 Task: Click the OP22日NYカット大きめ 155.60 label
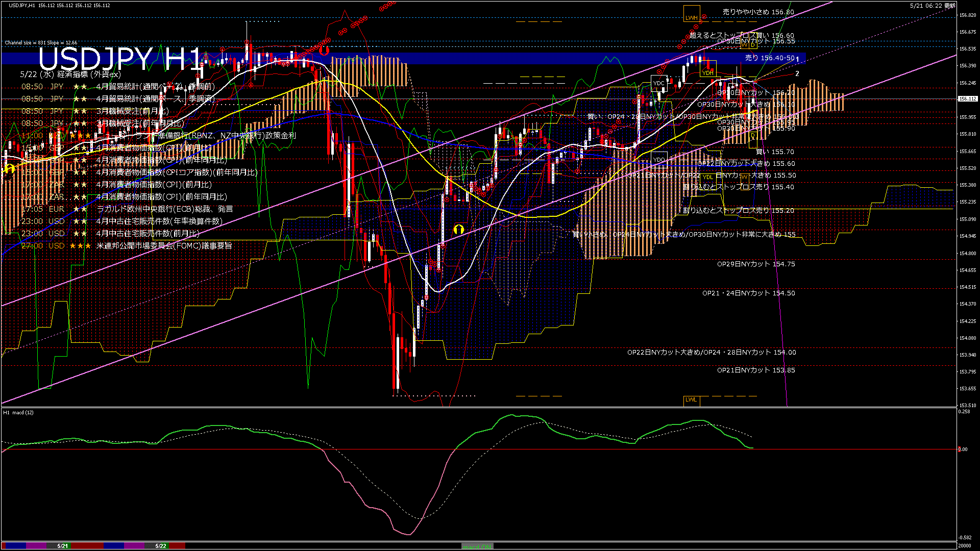[x=746, y=164]
